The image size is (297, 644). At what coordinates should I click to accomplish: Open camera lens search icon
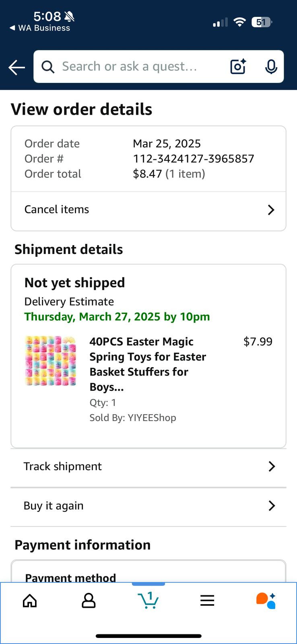238,66
